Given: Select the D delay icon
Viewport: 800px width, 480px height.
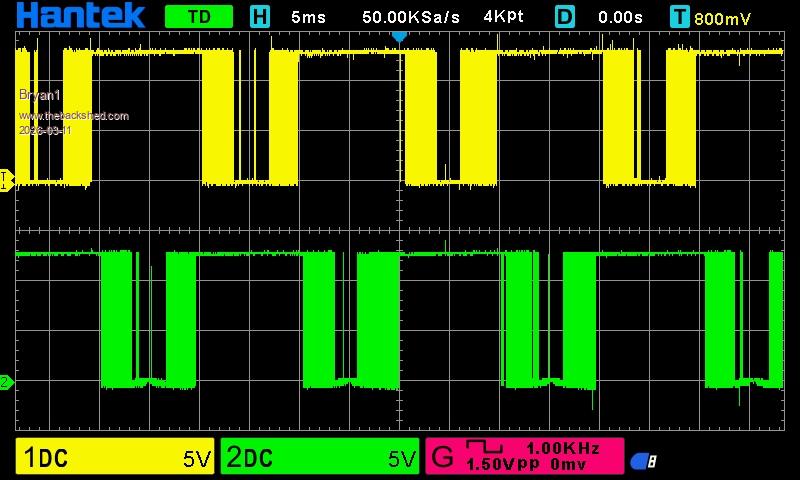Looking at the screenshot, I should [566, 17].
